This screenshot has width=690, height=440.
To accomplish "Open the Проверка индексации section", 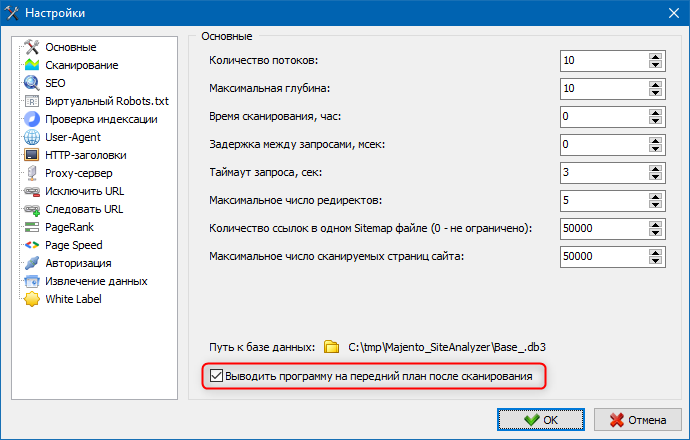I will [101, 119].
